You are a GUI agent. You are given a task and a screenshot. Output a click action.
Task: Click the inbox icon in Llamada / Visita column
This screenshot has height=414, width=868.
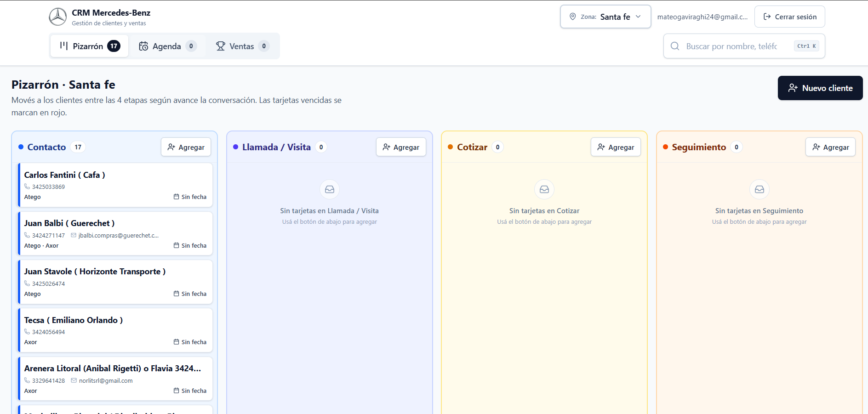click(330, 189)
